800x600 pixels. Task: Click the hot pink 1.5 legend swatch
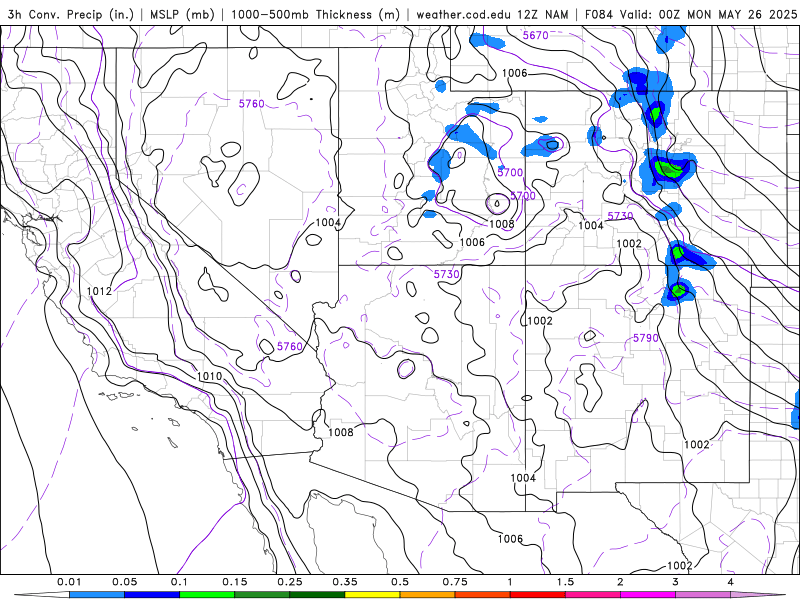(x=593, y=595)
